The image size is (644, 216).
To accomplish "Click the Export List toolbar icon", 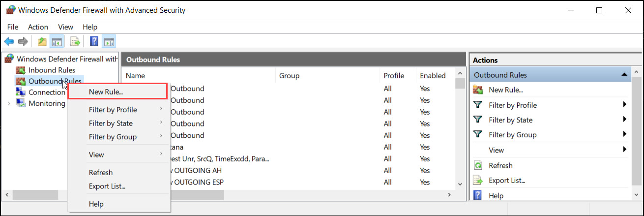I will [x=75, y=42].
